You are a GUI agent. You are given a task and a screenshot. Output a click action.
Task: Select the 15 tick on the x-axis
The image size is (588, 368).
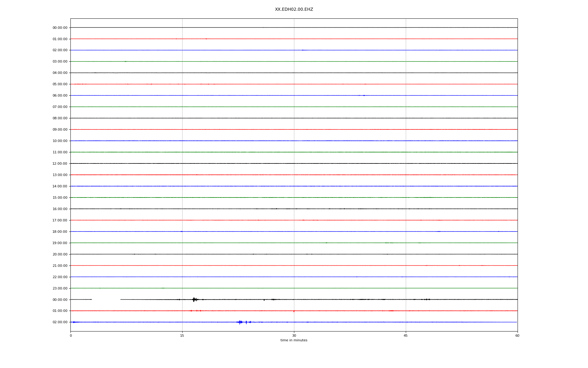click(x=182, y=335)
